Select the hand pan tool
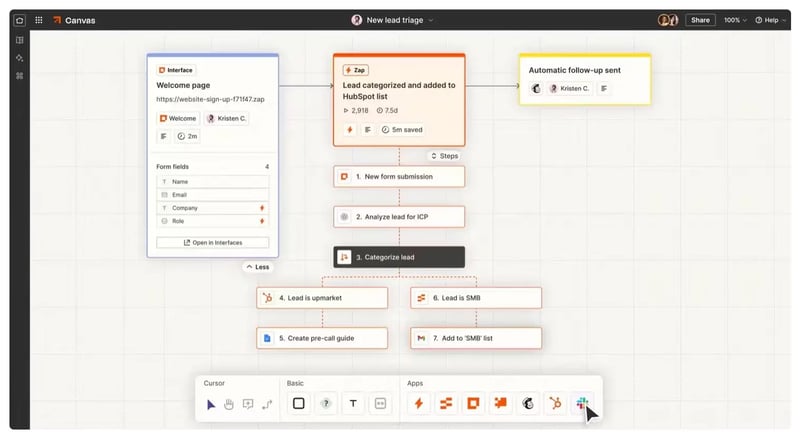 (229, 404)
